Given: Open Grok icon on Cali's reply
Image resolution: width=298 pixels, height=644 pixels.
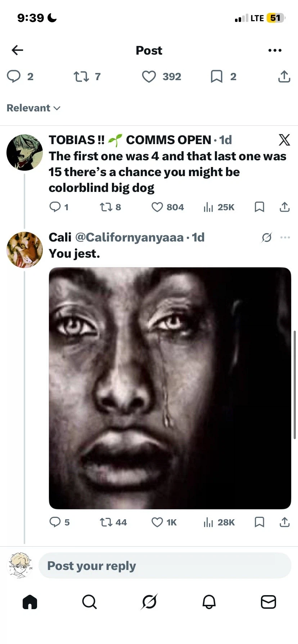Looking at the screenshot, I should (267, 237).
